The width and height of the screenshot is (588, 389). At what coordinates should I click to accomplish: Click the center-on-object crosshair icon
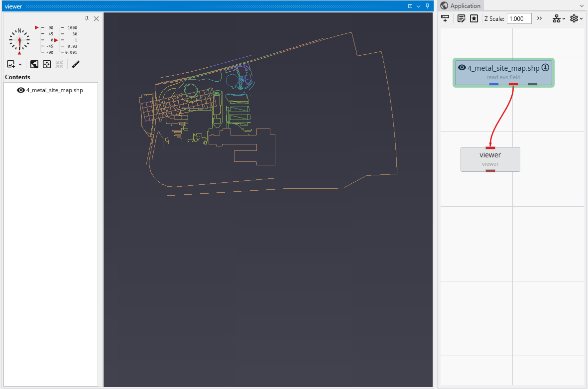pyautogui.click(x=47, y=64)
